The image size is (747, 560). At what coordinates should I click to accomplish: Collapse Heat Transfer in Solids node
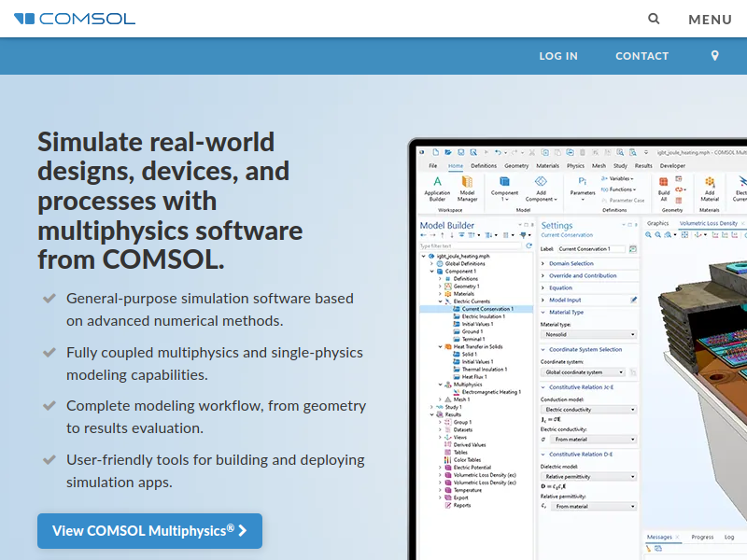coord(440,347)
